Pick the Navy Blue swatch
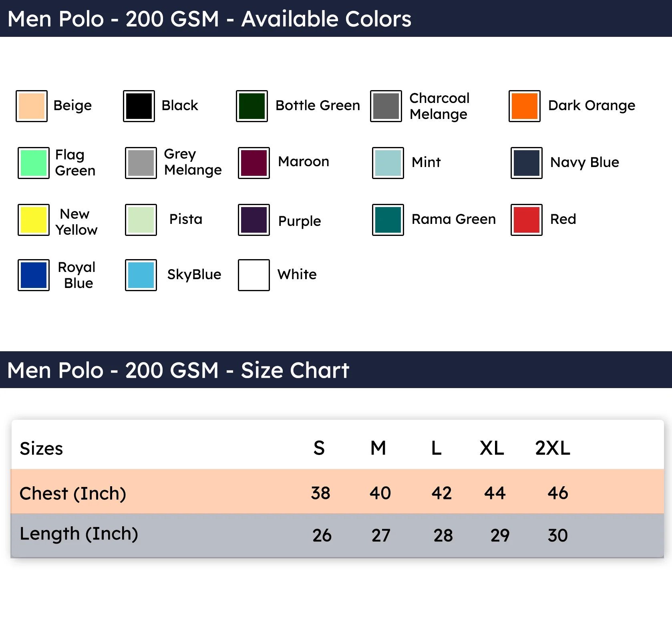 coord(527,163)
